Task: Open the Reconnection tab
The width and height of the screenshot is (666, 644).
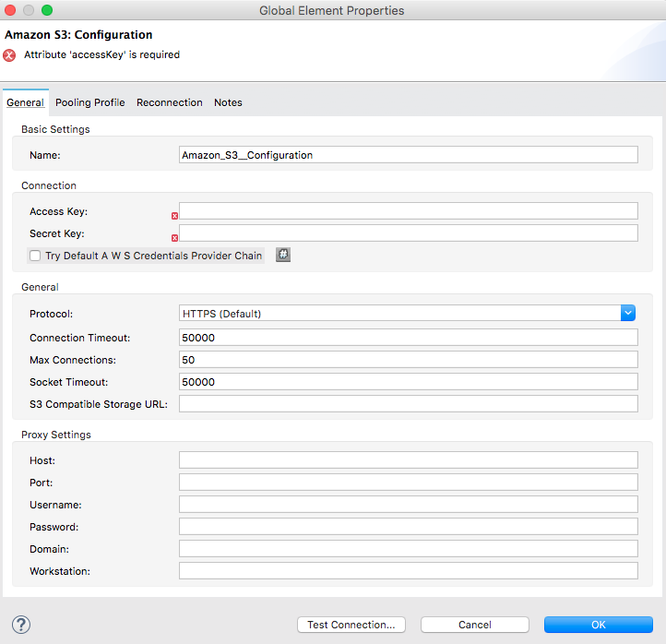Action: click(169, 102)
